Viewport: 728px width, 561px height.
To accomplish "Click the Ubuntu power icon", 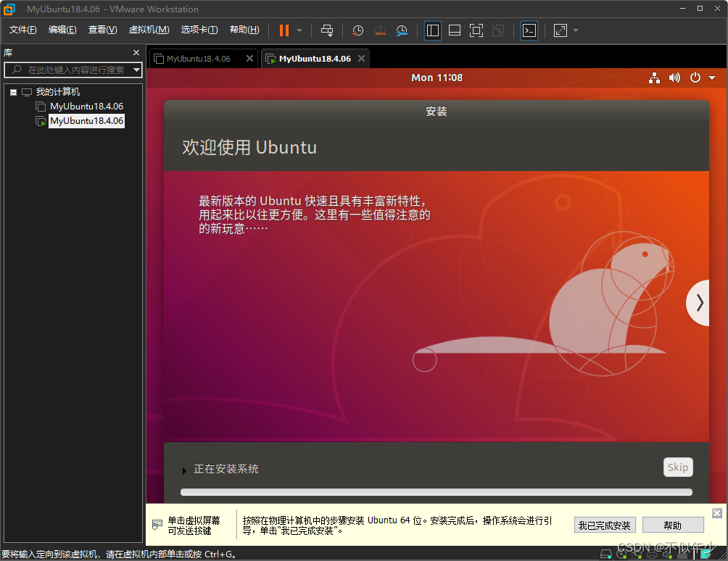I will pos(695,78).
